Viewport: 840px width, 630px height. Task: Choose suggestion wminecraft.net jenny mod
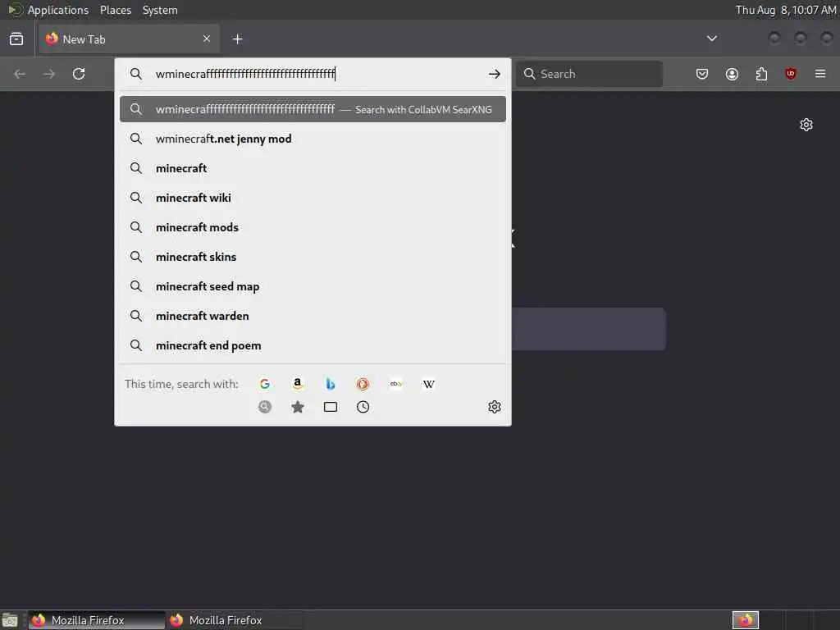click(x=313, y=139)
